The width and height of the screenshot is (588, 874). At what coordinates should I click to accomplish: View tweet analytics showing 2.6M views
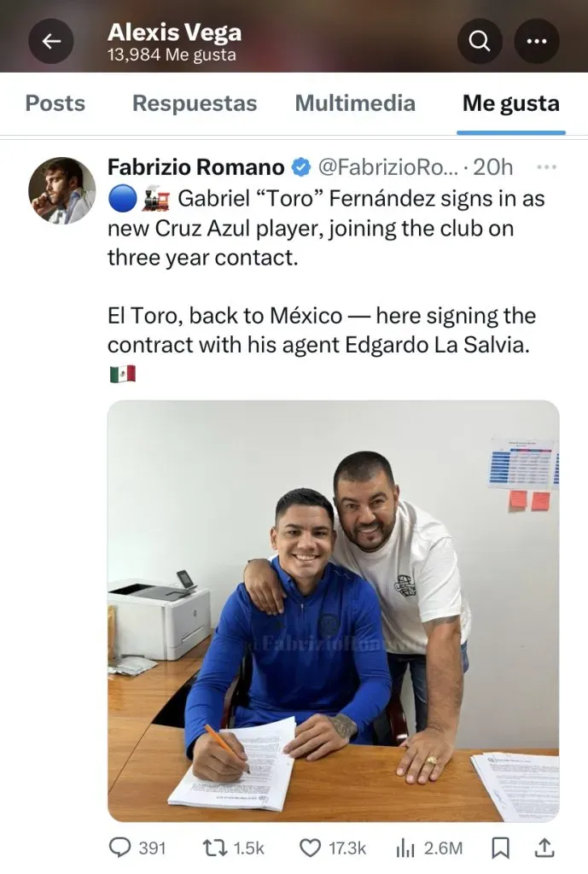tap(429, 848)
